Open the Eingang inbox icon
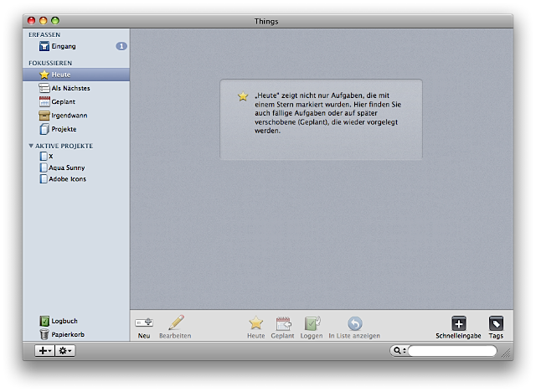This screenshot has height=392, width=536. [44, 46]
